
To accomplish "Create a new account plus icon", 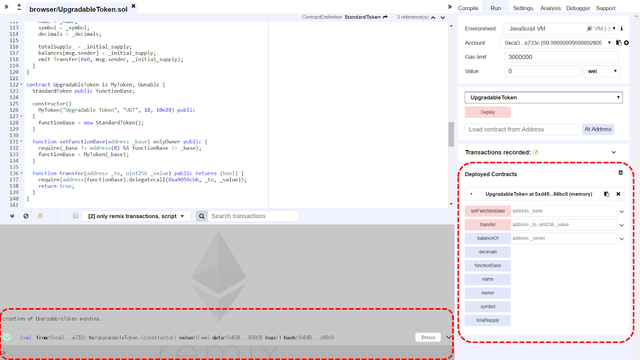I will (x=626, y=43).
